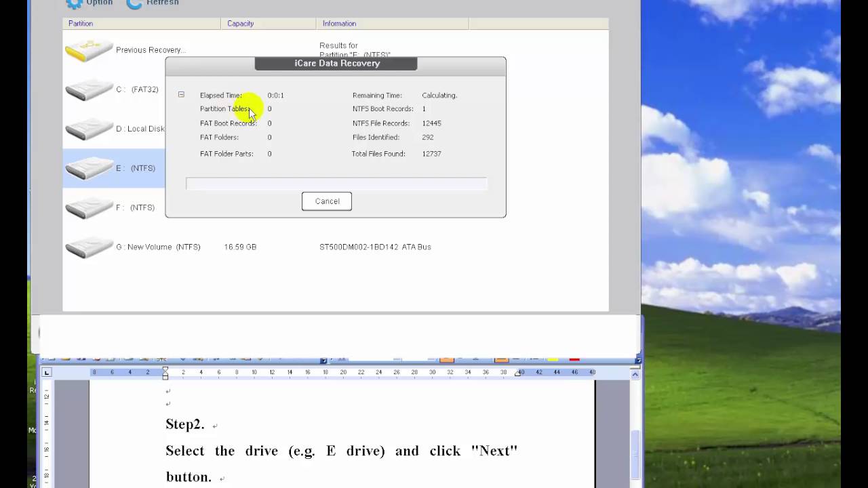Click the Calculating status text
This screenshot has width=868, height=488.
coord(439,96)
